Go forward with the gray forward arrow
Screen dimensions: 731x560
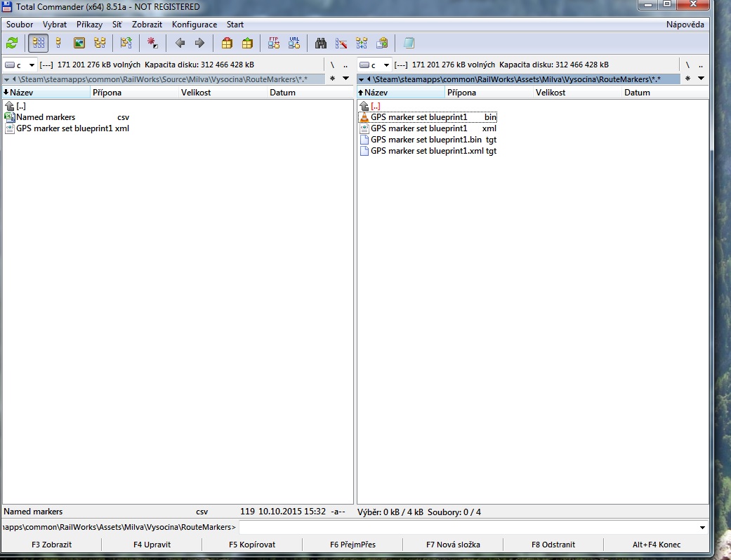(x=199, y=44)
